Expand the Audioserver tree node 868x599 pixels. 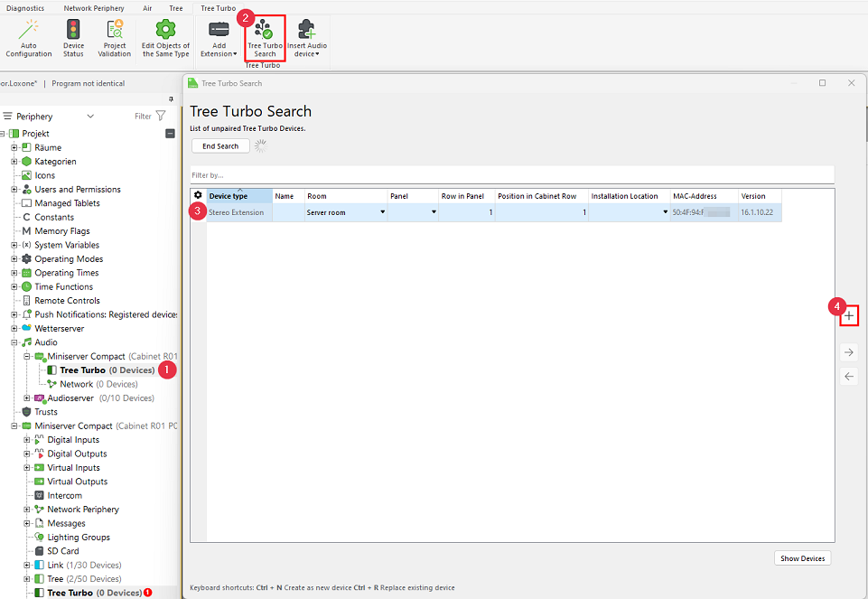pyautogui.click(x=27, y=398)
